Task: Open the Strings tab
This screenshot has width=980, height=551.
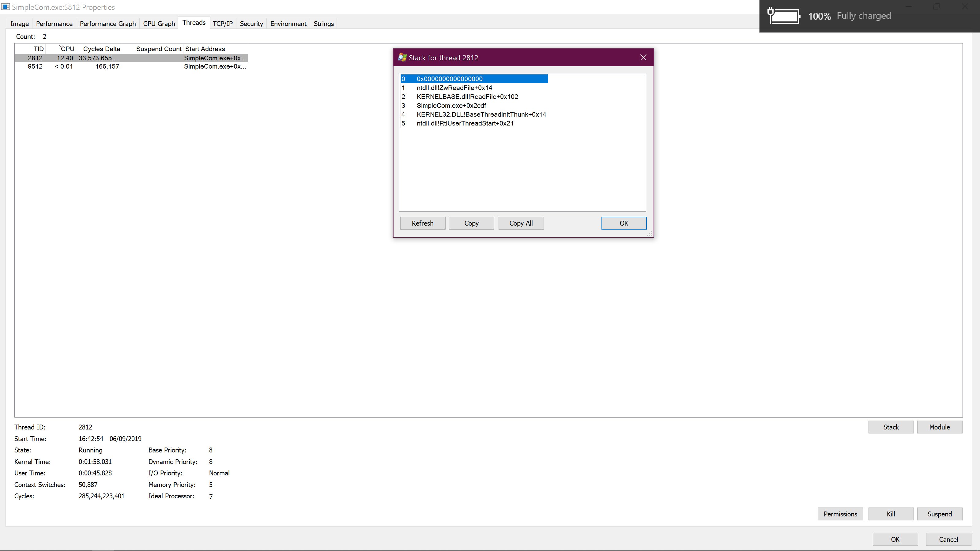Action: [x=323, y=23]
